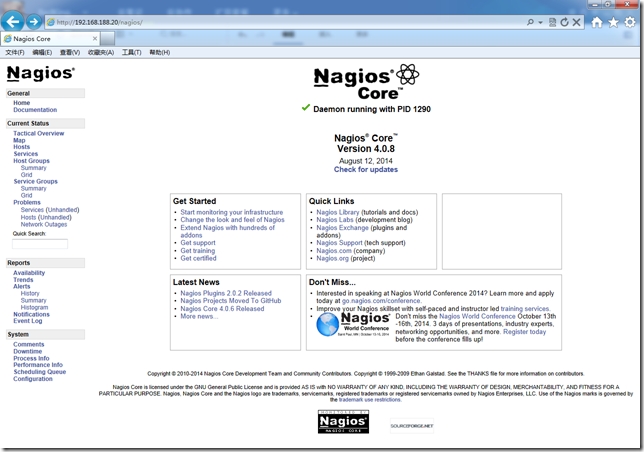The width and height of the screenshot is (644, 452).
Task: Close the Nagios Core tab
Action: (x=95, y=39)
